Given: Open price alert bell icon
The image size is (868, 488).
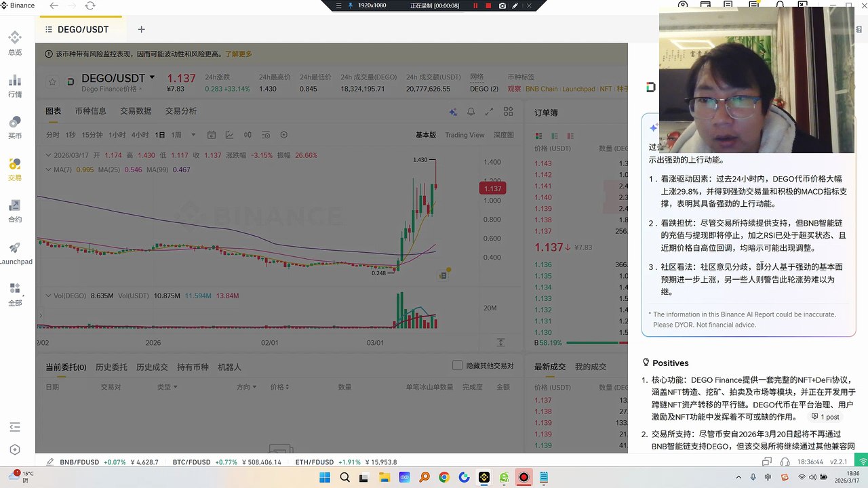Looking at the screenshot, I should tap(471, 112).
